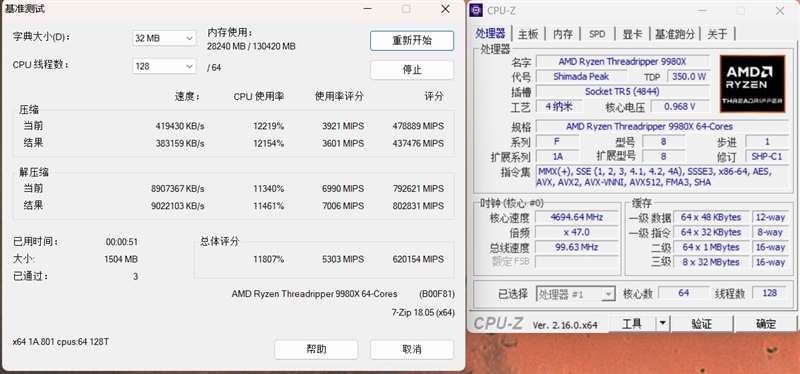
Task: Click the 停止 button to stop benchmark
Action: tap(412, 70)
